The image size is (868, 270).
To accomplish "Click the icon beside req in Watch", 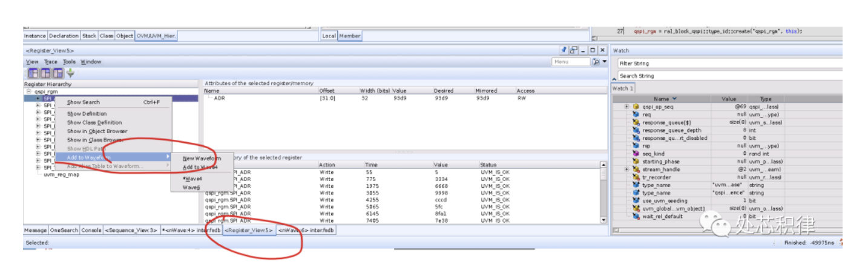I will click(x=636, y=114).
